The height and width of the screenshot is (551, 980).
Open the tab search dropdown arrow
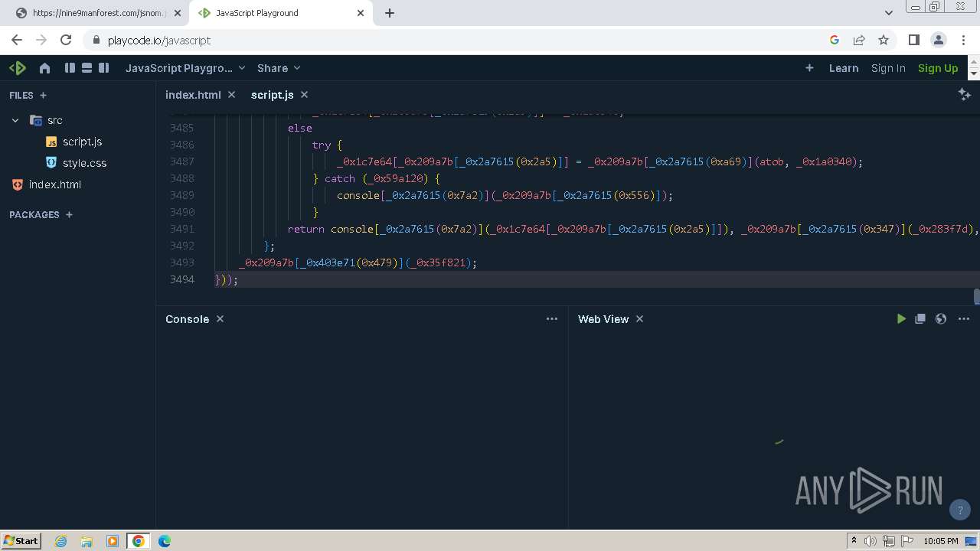click(889, 13)
